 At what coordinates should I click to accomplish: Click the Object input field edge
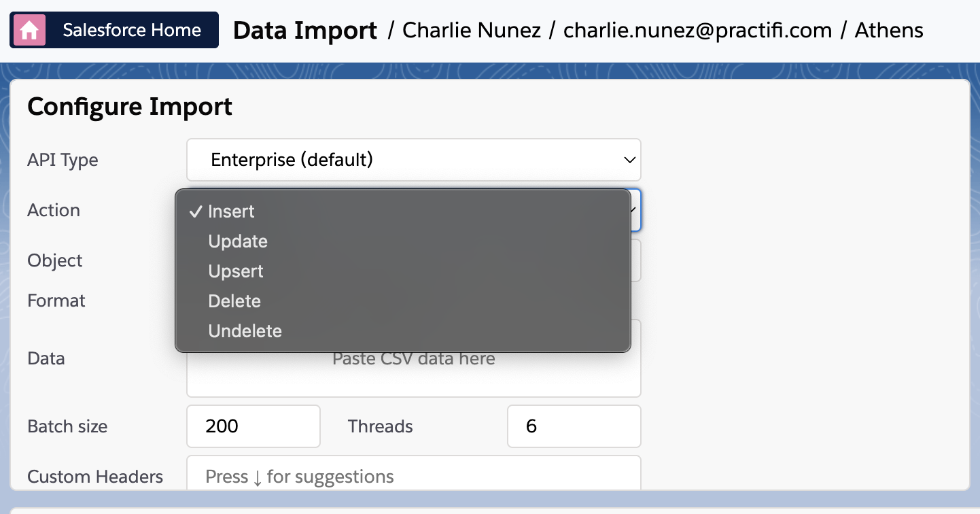(636, 260)
